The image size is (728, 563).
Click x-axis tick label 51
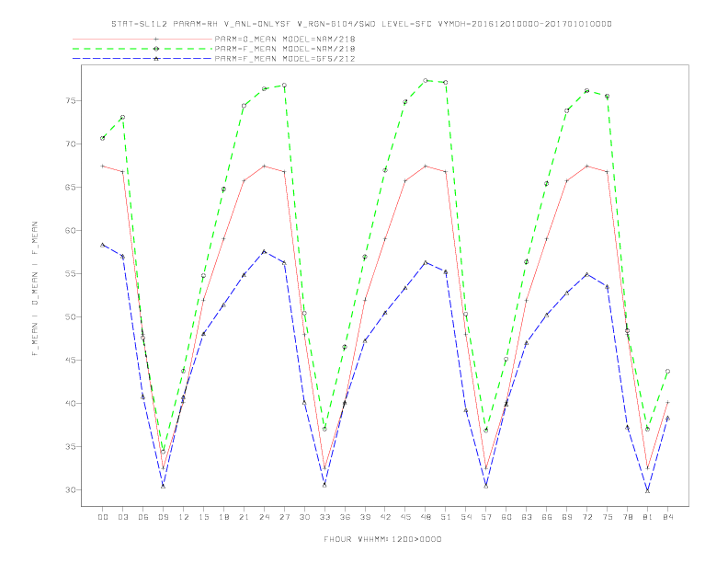click(446, 517)
